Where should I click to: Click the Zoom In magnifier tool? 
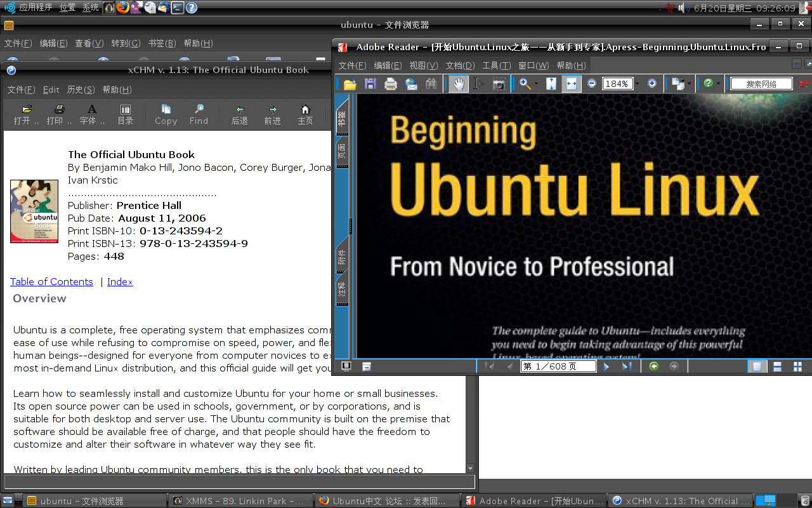[x=525, y=84]
